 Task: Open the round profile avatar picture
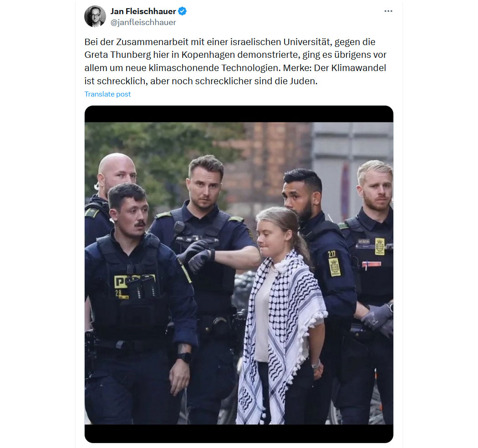95,16
